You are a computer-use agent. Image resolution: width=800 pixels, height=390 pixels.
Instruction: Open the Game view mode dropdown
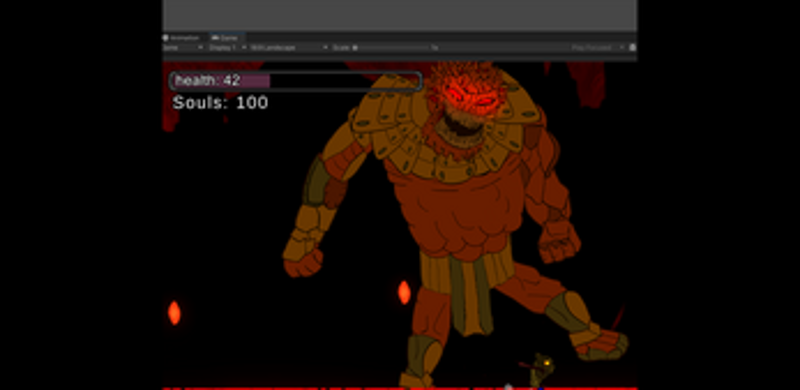(x=183, y=47)
